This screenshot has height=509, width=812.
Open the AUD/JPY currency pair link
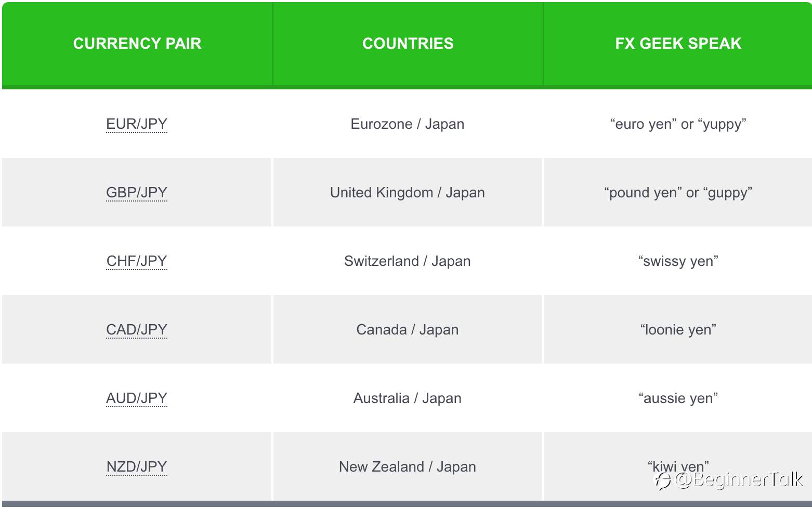137,398
